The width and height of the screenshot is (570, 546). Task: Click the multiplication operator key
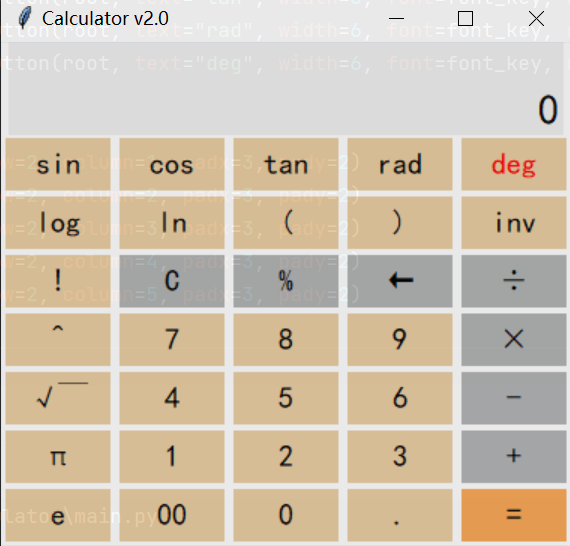click(514, 340)
